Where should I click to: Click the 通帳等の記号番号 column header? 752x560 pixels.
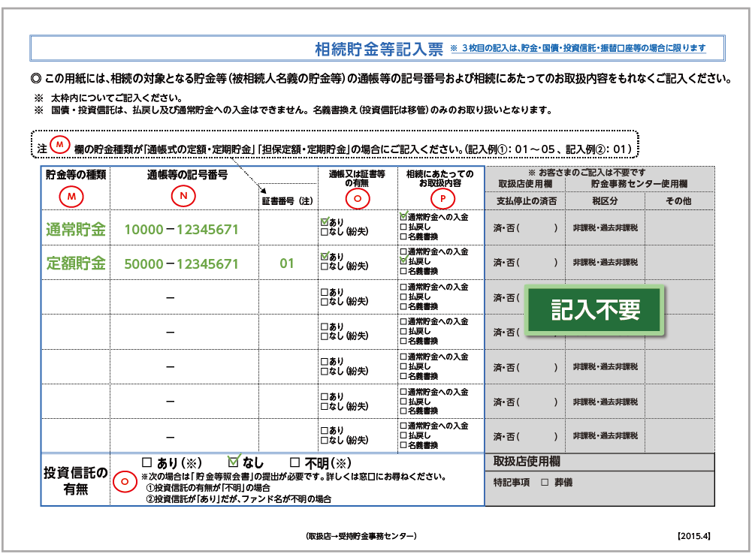[x=187, y=175]
